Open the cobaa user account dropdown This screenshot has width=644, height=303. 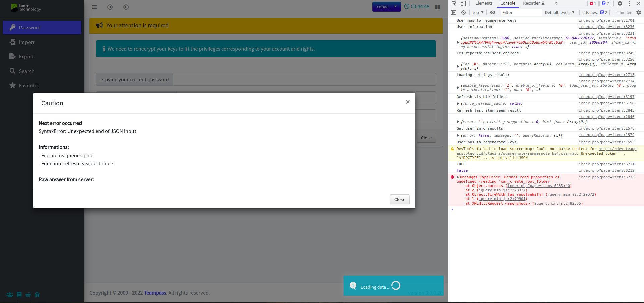[x=386, y=6]
